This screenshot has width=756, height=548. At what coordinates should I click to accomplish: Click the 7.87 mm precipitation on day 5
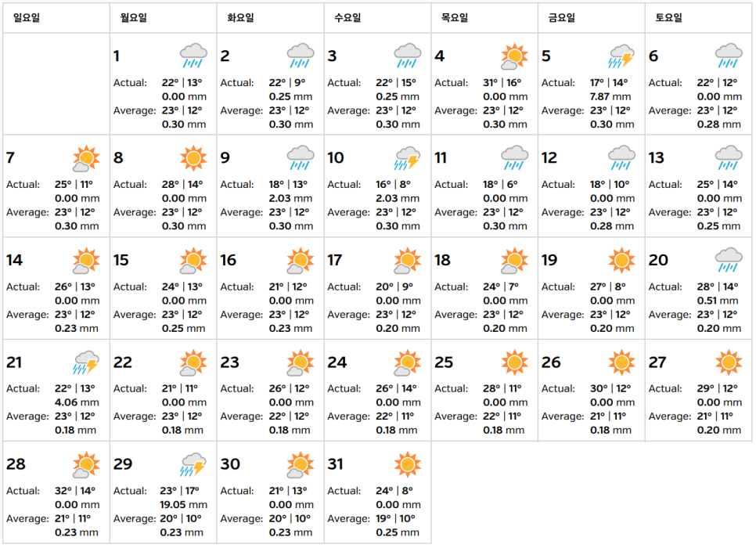[610, 96]
